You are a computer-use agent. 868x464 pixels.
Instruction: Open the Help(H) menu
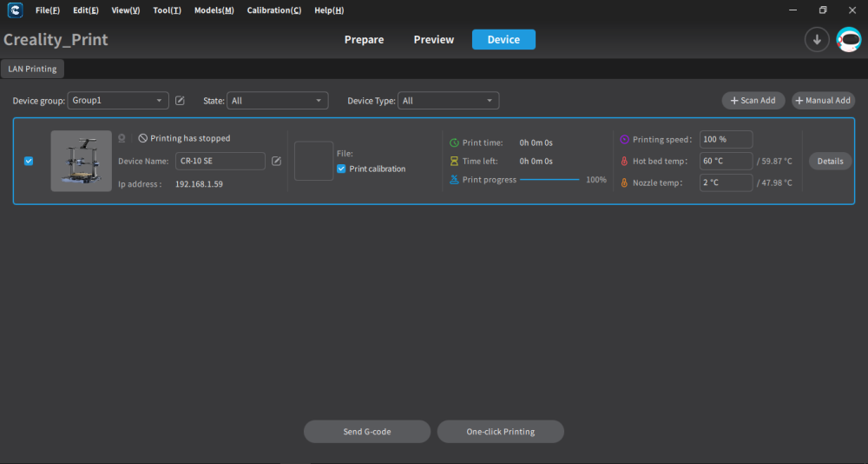click(329, 10)
